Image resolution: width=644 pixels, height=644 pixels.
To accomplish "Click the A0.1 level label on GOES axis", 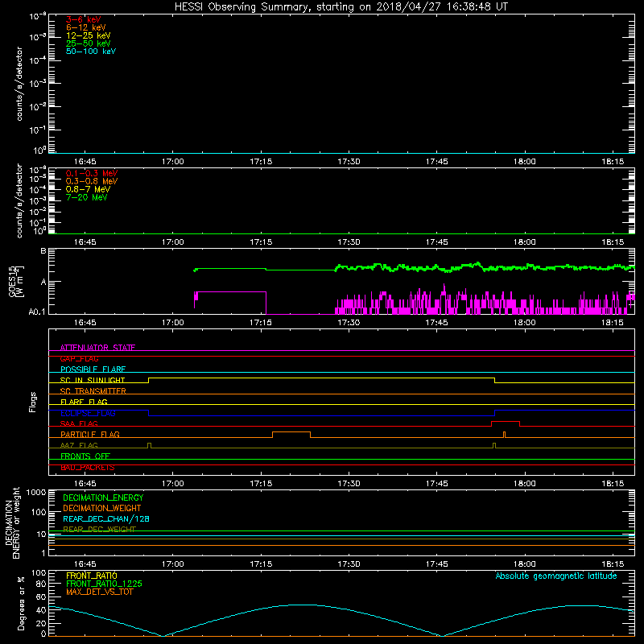I will 37,312.
